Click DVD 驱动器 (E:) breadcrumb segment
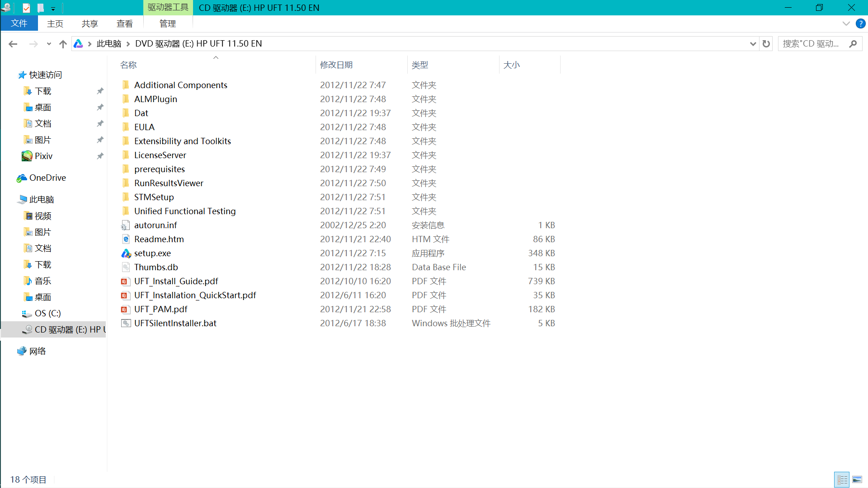868x488 pixels. click(x=198, y=44)
